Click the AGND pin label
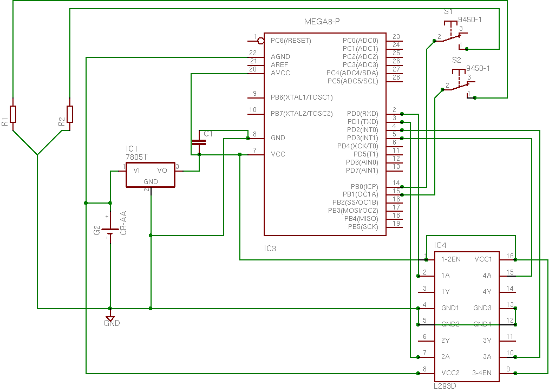This screenshot has height=392, width=549. point(280,57)
